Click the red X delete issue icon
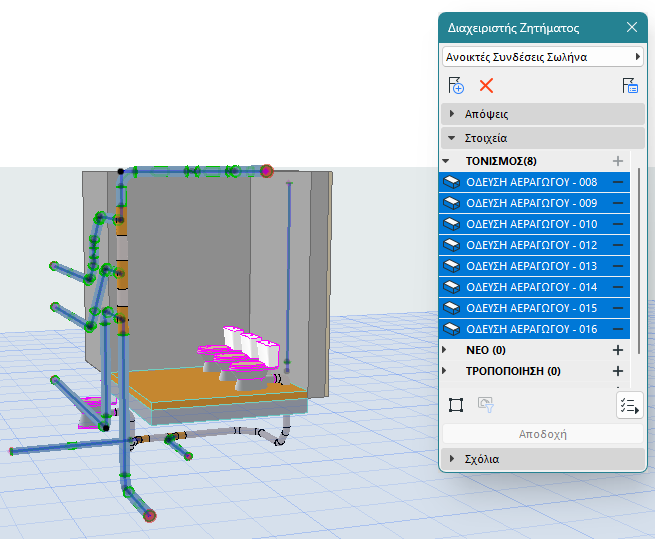 (486, 86)
